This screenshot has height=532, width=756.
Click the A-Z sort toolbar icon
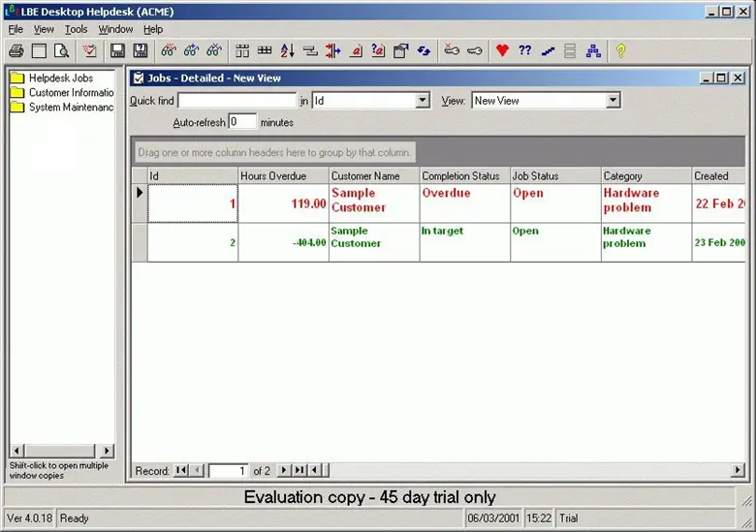pos(287,50)
